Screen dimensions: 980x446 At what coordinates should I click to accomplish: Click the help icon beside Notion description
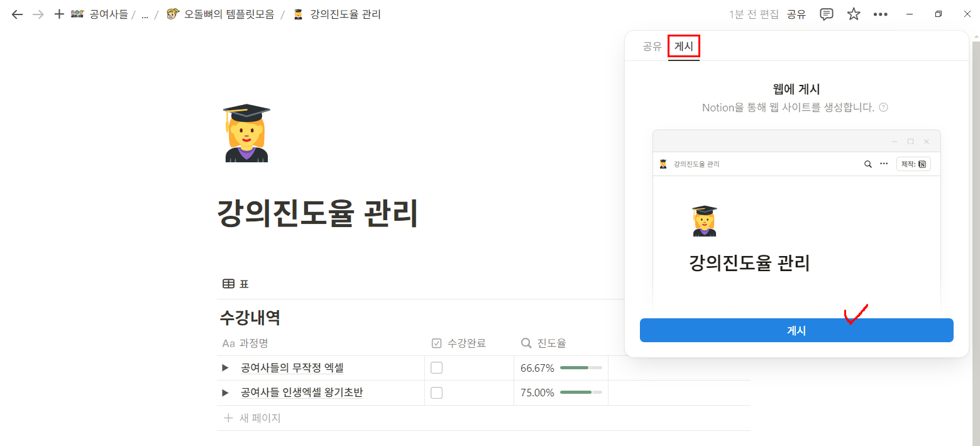tap(883, 108)
